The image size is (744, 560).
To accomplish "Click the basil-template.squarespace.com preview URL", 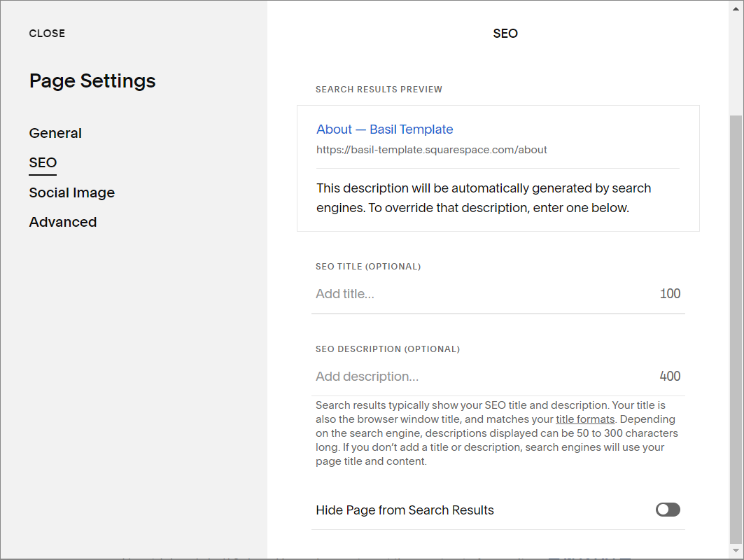I will 431,150.
